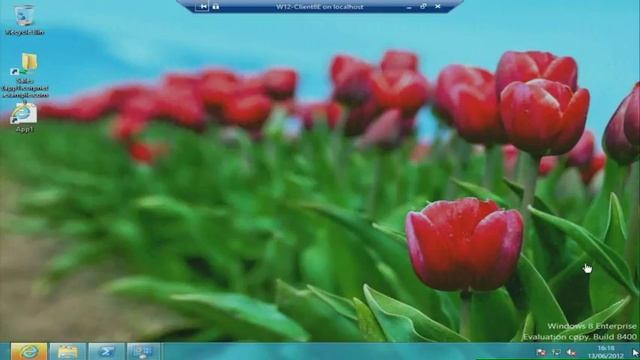Restore down the W12-ClientE remote session window
Viewport: 640px width, 360px height.
tap(423, 7)
